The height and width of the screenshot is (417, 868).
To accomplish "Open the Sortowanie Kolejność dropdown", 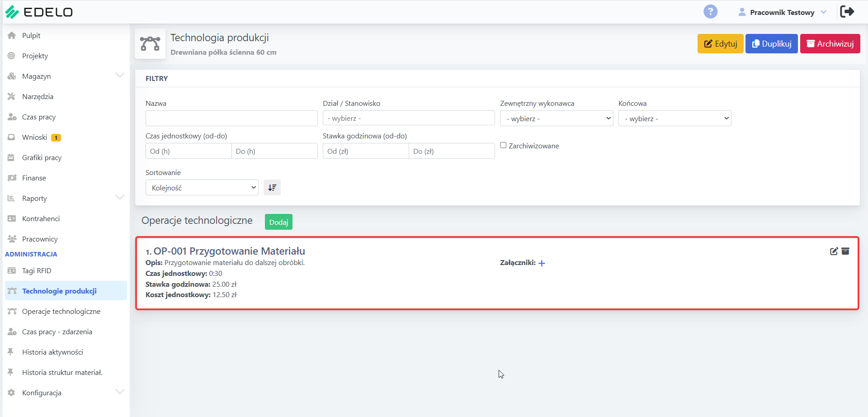I will tap(202, 188).
